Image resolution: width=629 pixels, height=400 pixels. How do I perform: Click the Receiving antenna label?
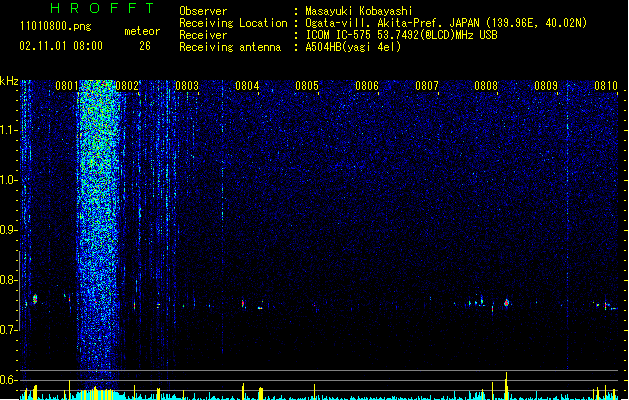coord(230,47)
